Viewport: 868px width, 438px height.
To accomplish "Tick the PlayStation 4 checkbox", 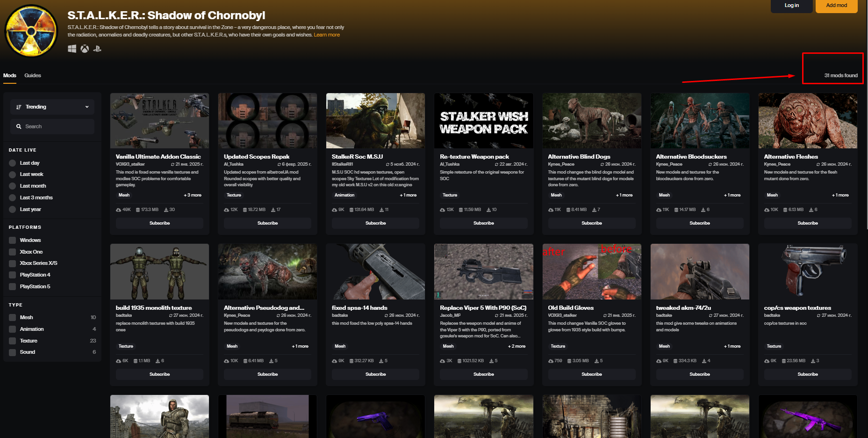I will (13, 275).
